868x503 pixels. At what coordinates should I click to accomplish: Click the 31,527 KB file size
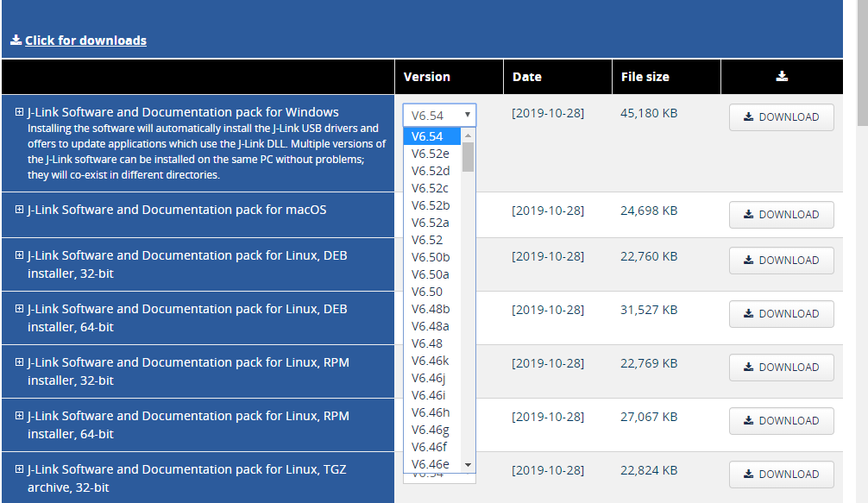coord(649,310)
